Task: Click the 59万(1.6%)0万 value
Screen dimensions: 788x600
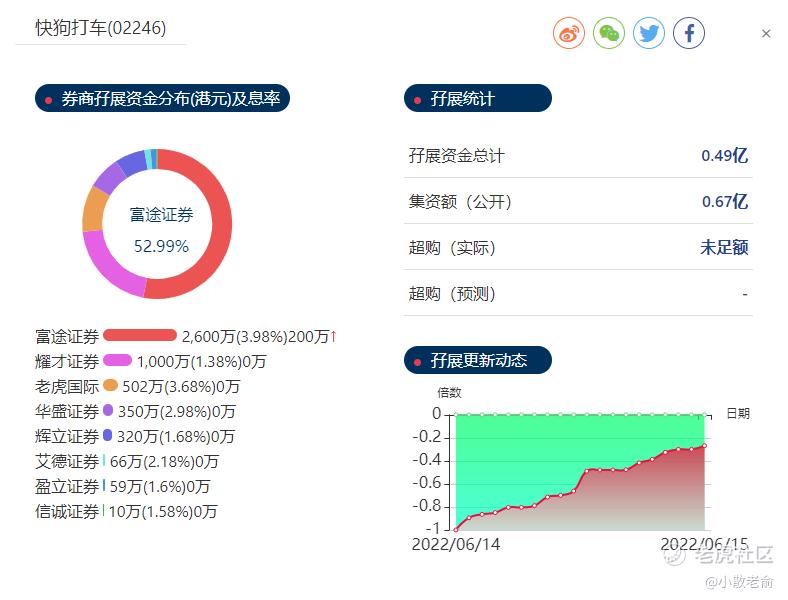Action: 160,486
